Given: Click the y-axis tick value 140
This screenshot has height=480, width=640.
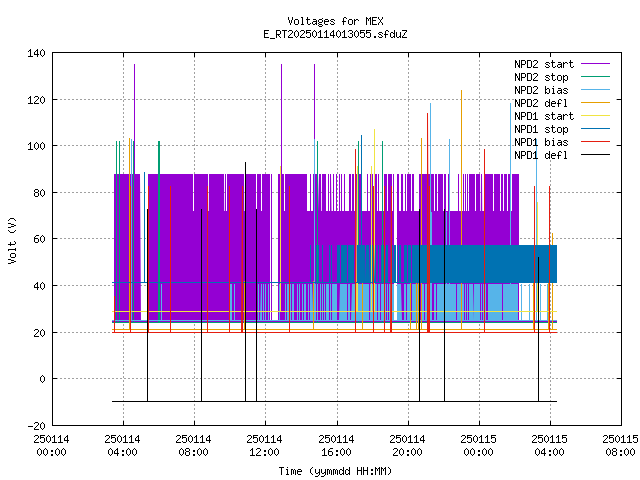Looking at the screenshot, I should [x=36, y=53].
